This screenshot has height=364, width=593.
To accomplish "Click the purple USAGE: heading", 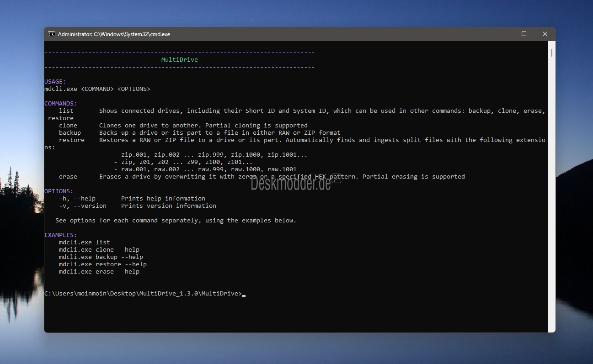I will (55, 82).
